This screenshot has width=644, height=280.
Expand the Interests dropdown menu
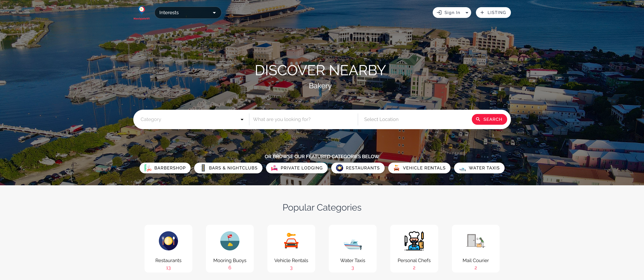point(187,12)
